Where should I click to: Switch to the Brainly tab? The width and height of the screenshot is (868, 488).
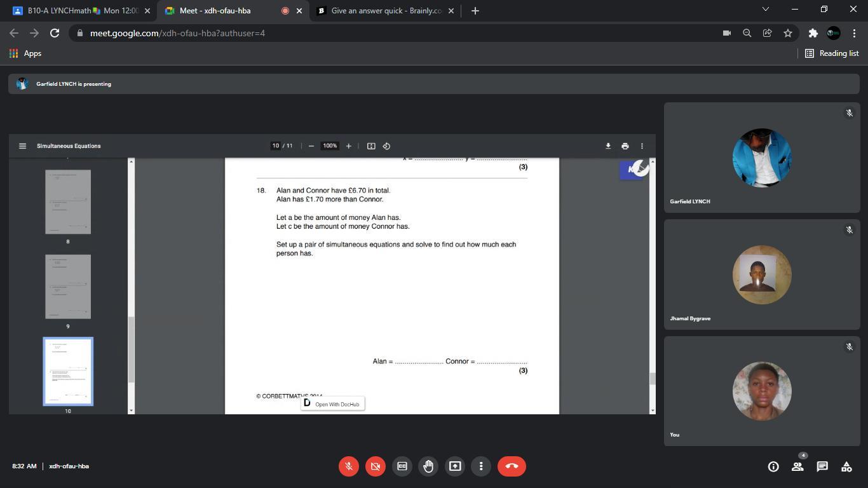pos(386,11)
